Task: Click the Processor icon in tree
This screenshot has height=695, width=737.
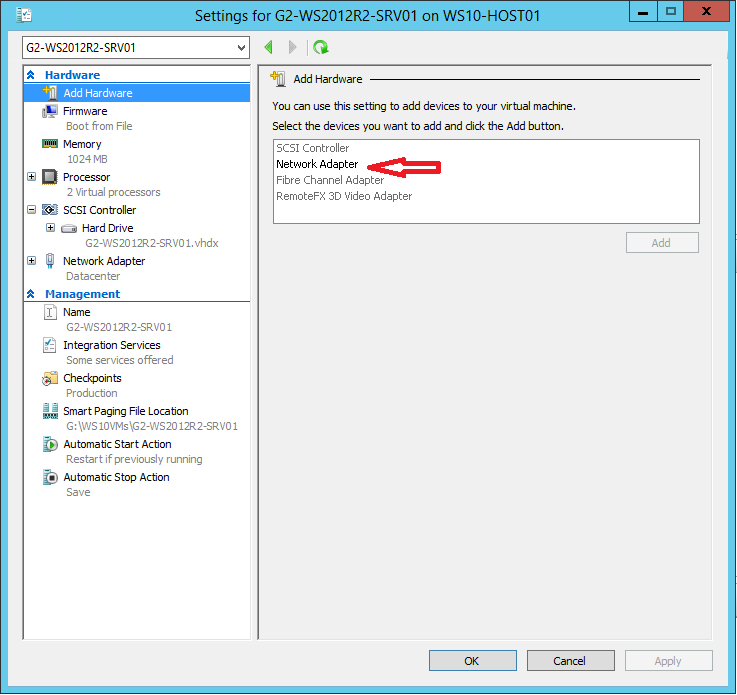Action: (x=50, y=177)
